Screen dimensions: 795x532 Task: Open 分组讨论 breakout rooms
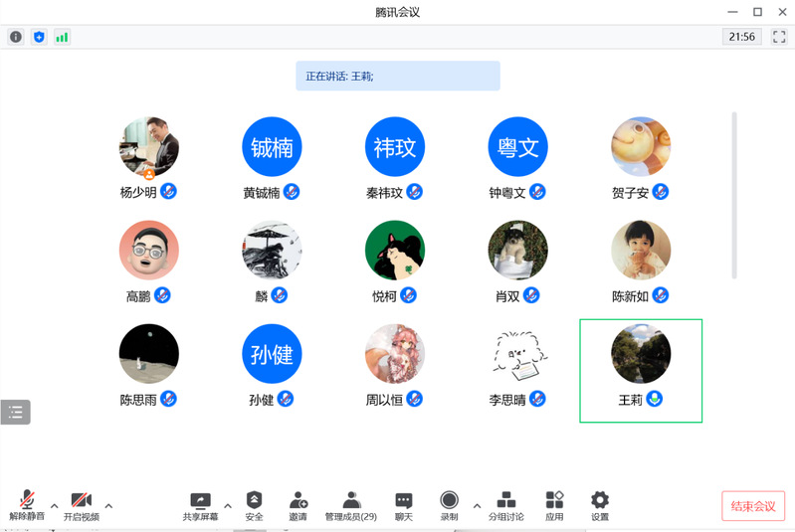[x=505, y=501]
